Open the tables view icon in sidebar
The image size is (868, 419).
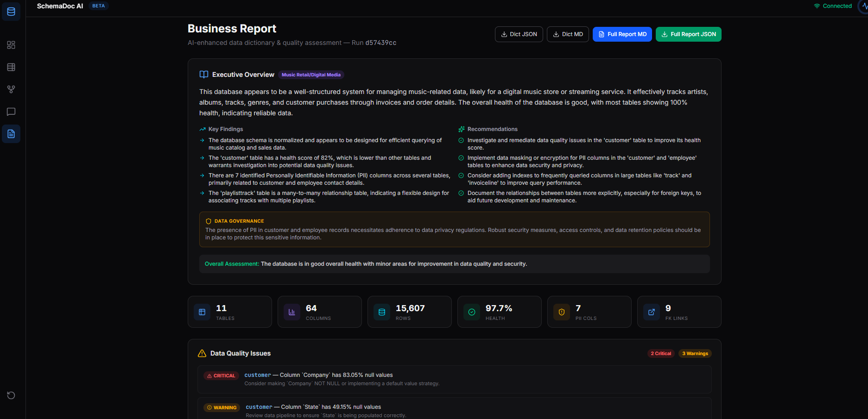click(x=11, y=67)
